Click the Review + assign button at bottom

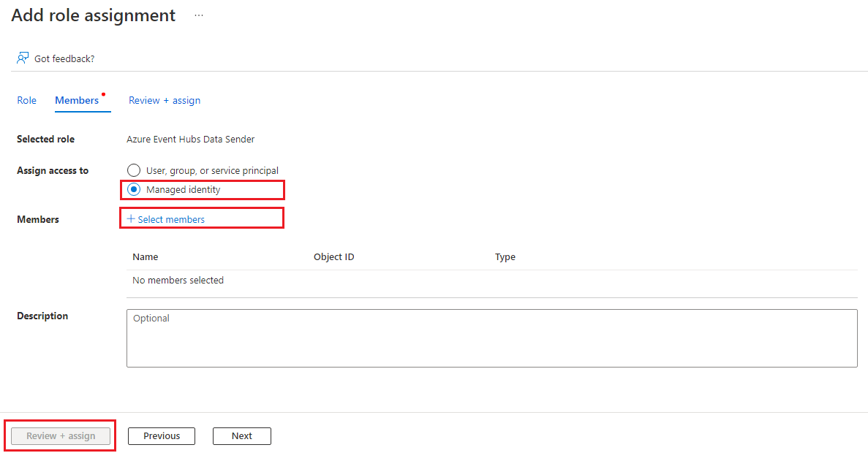coord(59,435)
